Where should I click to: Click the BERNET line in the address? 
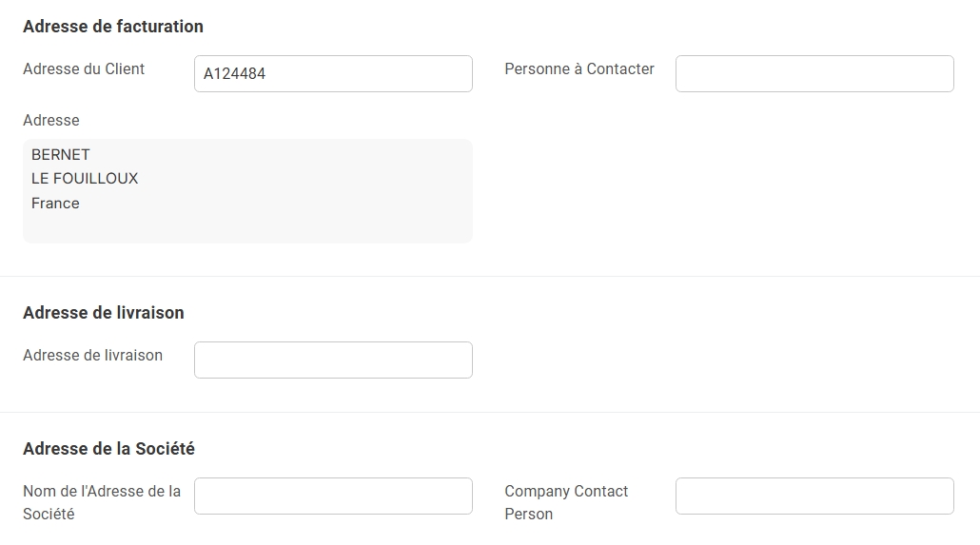pos(61,154)
